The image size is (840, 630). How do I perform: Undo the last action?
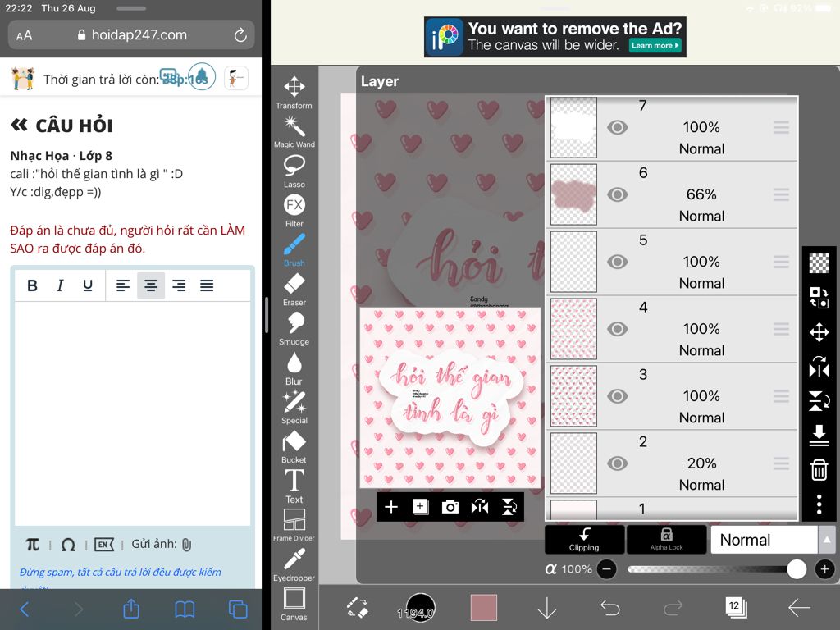(610, 608)
